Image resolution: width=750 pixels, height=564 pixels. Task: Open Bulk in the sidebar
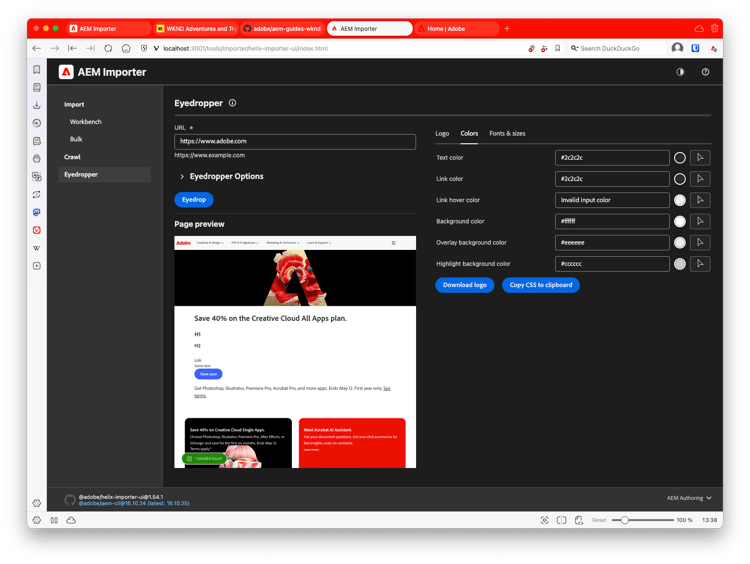tap(76, 139)
